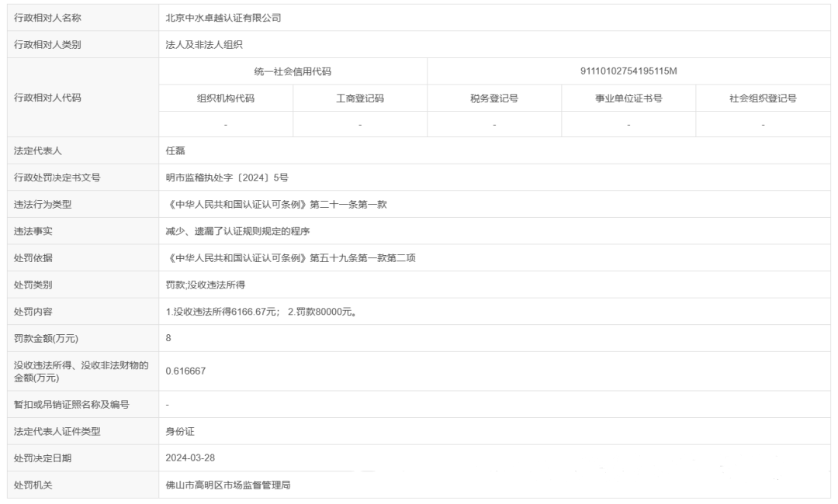Click the label 行政处罚决定书文号
Viewport: 838px width, 504px height.
point(57,178)
